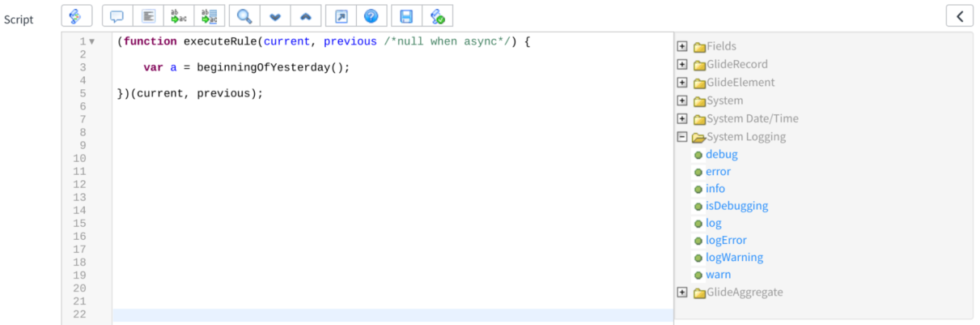Click the find next down-arrow
This screenshot has height=325, width=980.
[275, 15]
